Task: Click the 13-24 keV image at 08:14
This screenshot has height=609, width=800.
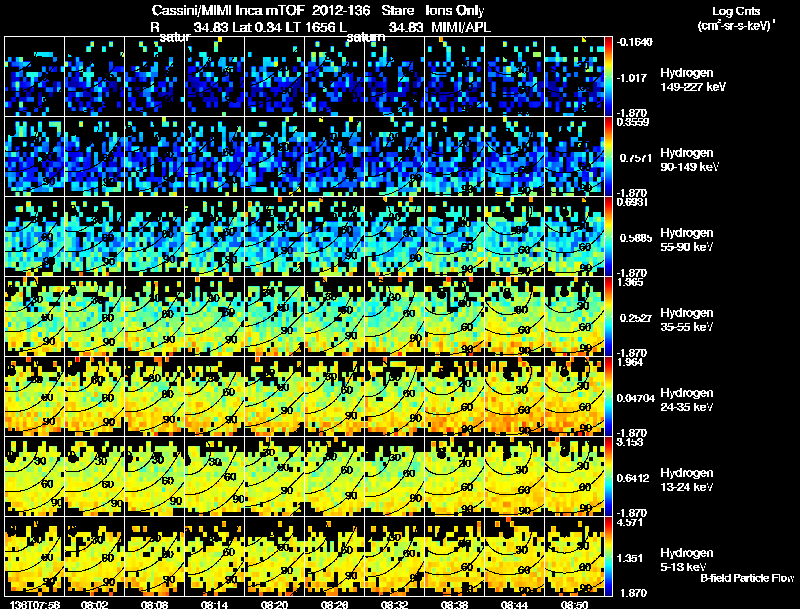Action: (x=214, y=476)
